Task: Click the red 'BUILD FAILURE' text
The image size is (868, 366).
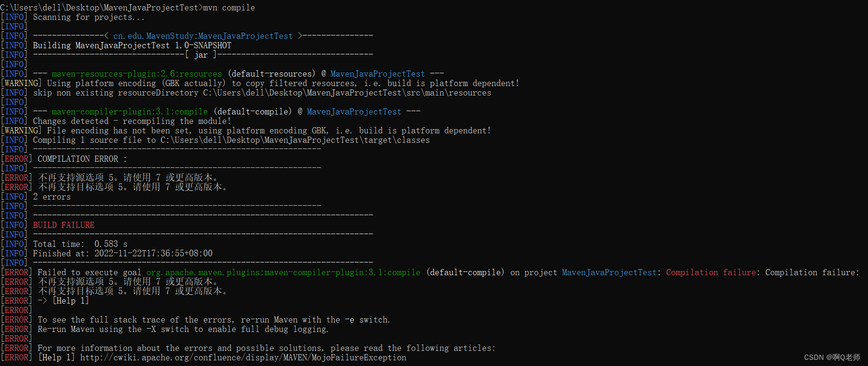Action: click(64, 225)
